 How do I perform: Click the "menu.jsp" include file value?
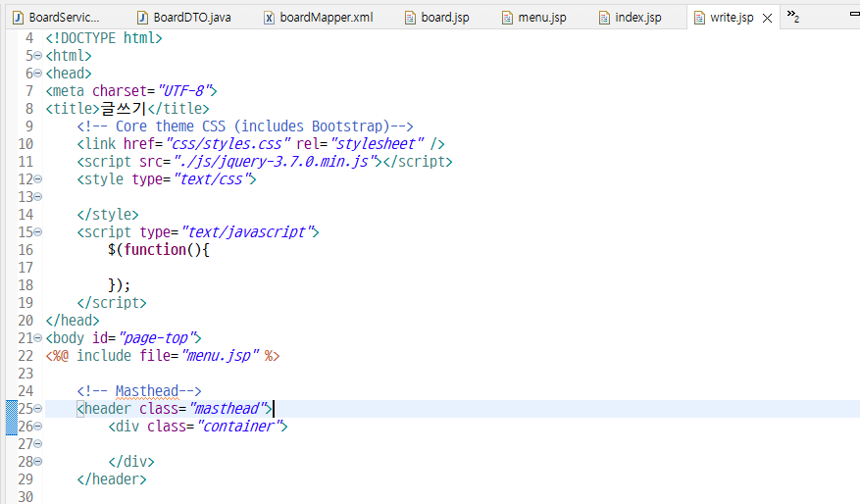tap(220, 355)
